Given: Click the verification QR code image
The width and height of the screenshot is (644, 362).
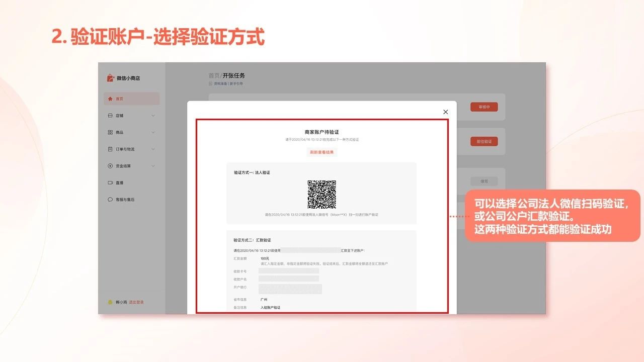Looking at the screenshot, I should [x=322, y=195].
